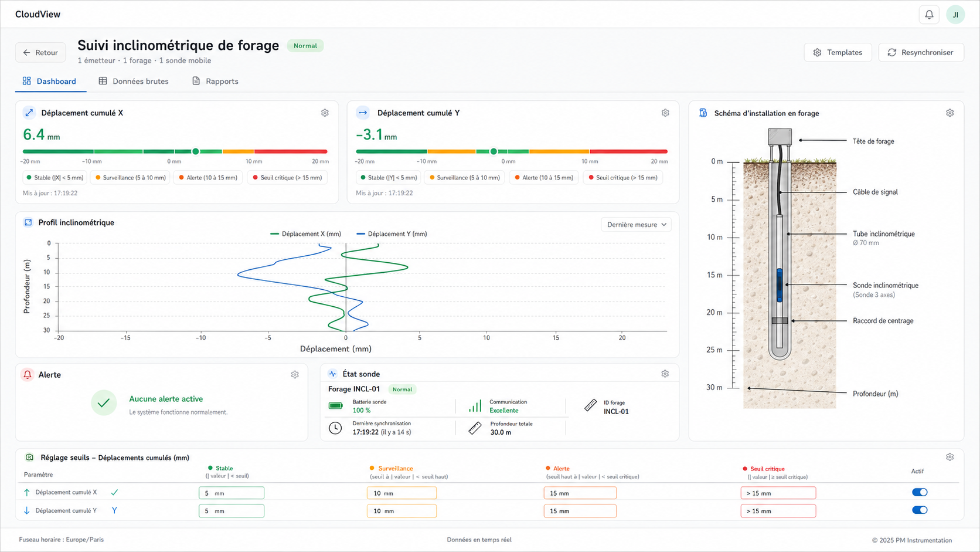Click the Alerte panel settings gear
This screenshot has height=552, width=980.
click(295, 374)
